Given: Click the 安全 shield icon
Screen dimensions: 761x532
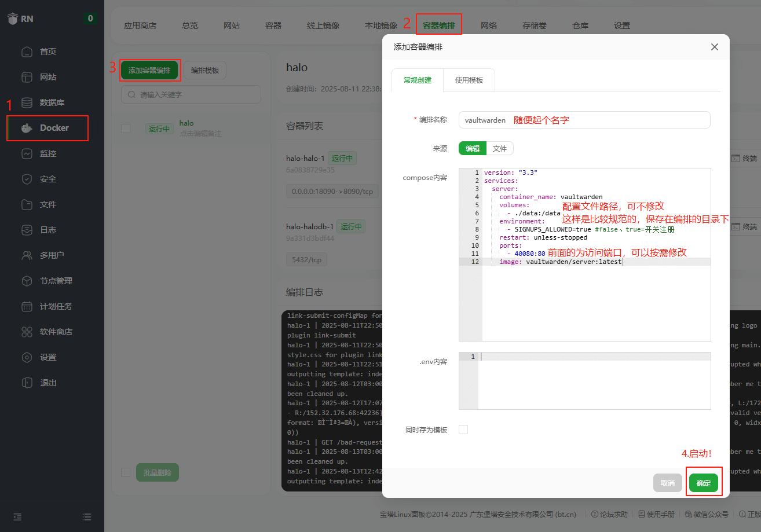Looking at the screenshot, I should click(27, 179).
